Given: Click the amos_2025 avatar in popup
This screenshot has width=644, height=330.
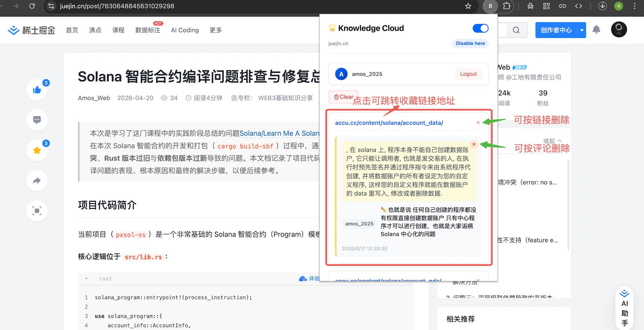Looking at the screenshot, I should click(x=341, y=74).
